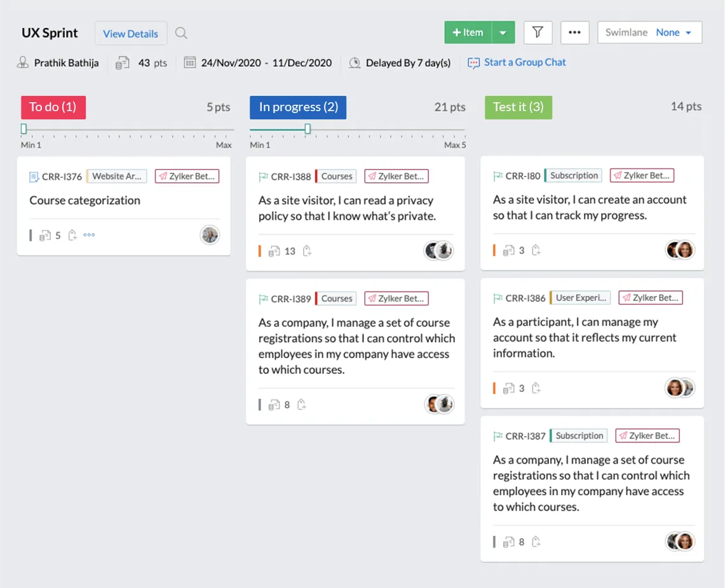The width and height of the screenshot is (725, 588).
Task: Click the 24/Nov/2020 - 11/Dec/2020 date range
Action: coord(266,63)
